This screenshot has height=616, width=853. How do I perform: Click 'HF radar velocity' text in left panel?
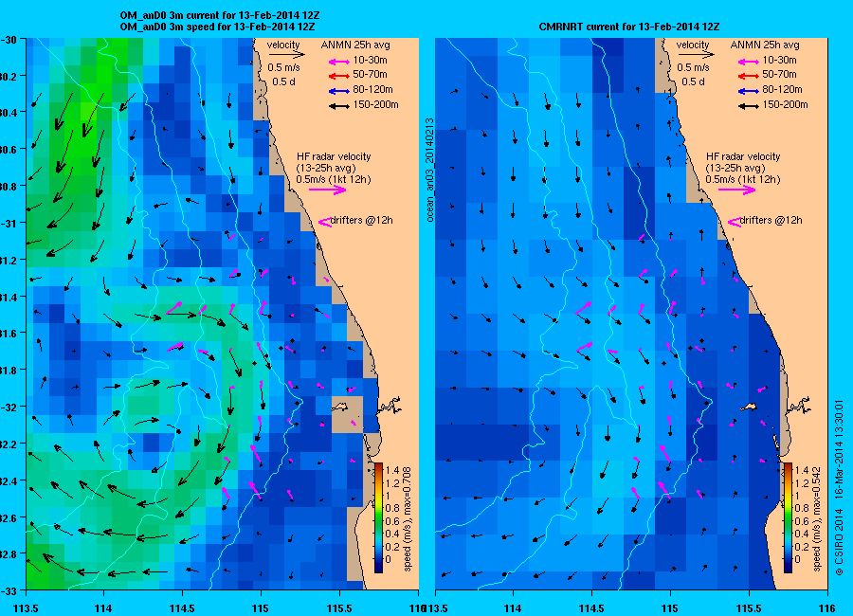point(334,156)
